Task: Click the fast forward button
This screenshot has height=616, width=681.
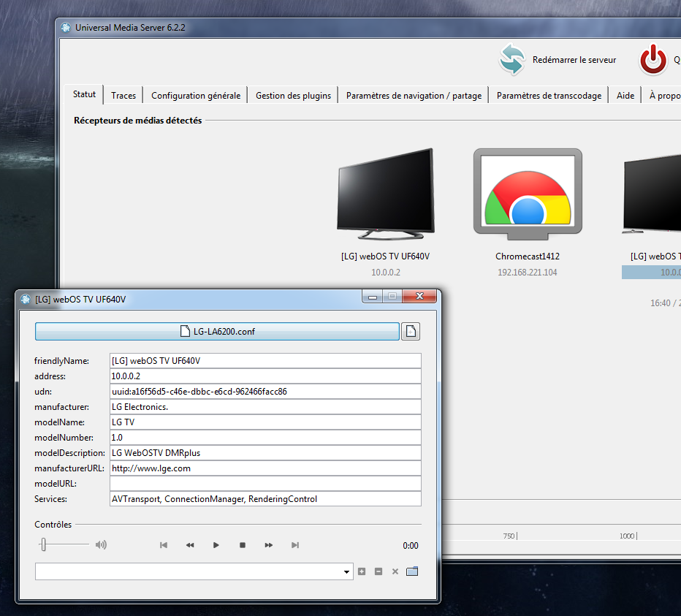Action: 269,545
